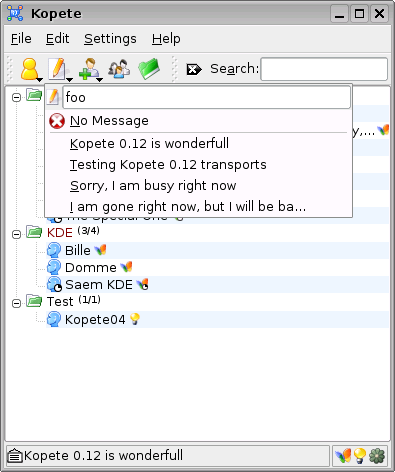The height and width of the screenshot is (472, 395).
Task: Open the Edit menu
Action: point(57,39)
